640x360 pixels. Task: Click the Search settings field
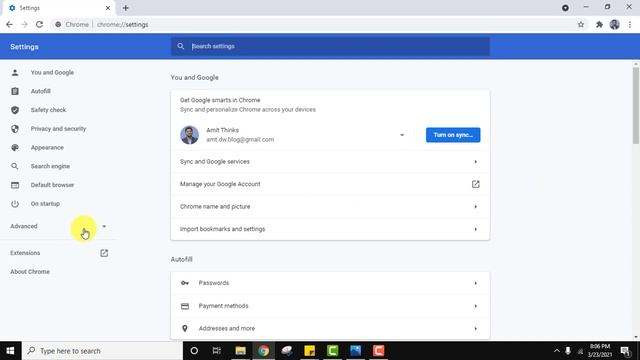pos(330,46)
